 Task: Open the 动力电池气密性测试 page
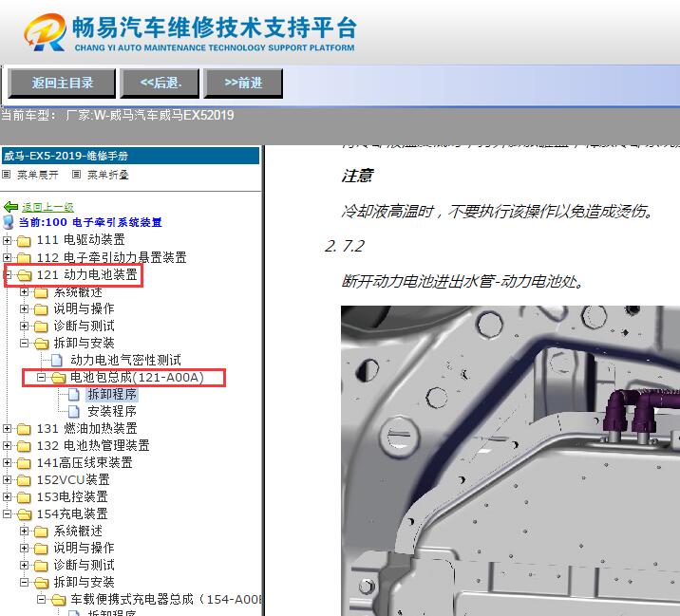click(x=125, y=360)
